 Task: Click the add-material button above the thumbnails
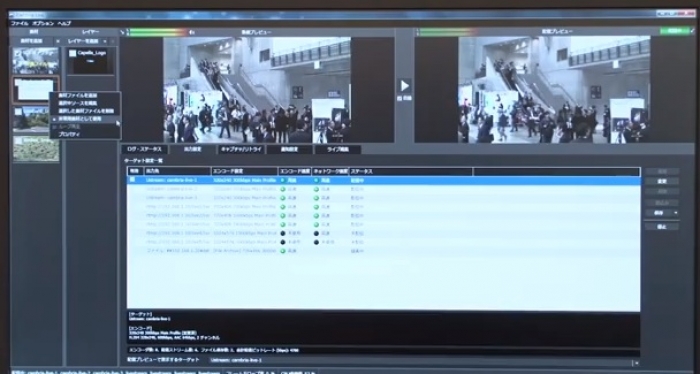tap(31, 41)
